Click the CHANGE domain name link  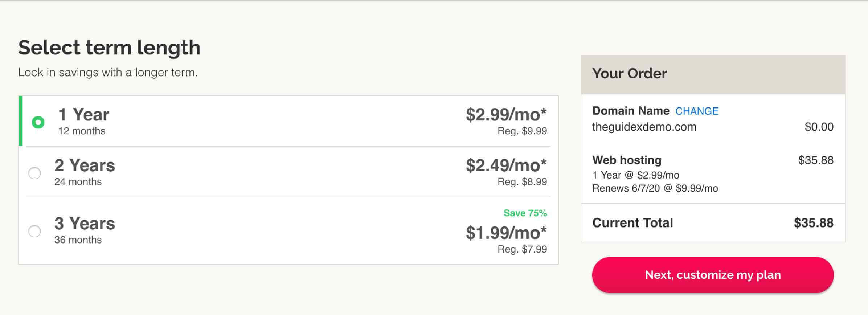click(x=697, y=111)
